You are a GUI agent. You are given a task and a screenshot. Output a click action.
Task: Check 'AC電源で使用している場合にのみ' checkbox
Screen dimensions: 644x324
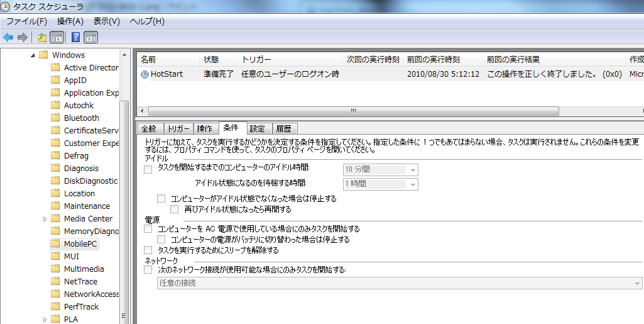pyautogui.click(x=148, y=229)
